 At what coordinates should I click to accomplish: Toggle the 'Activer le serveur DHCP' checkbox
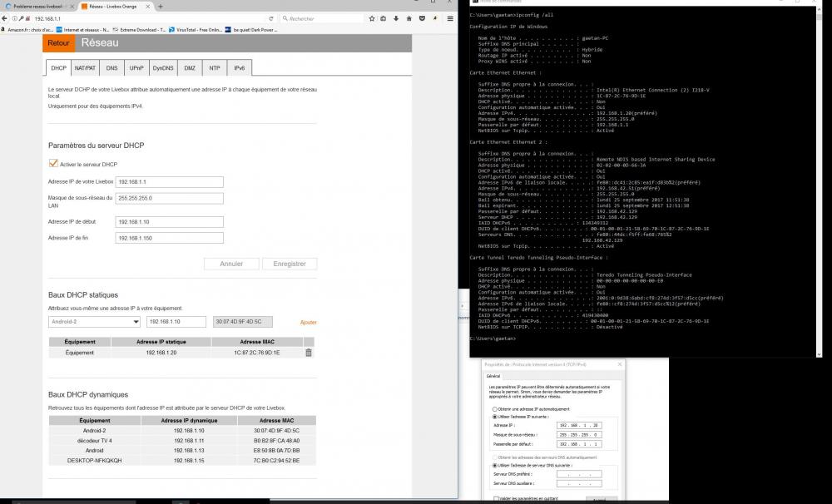tap(54, 164)
